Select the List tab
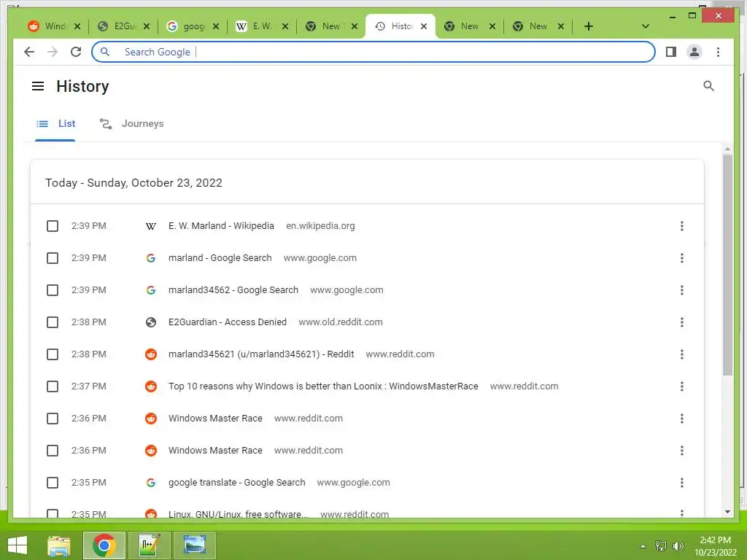 [x=55, y=124]
